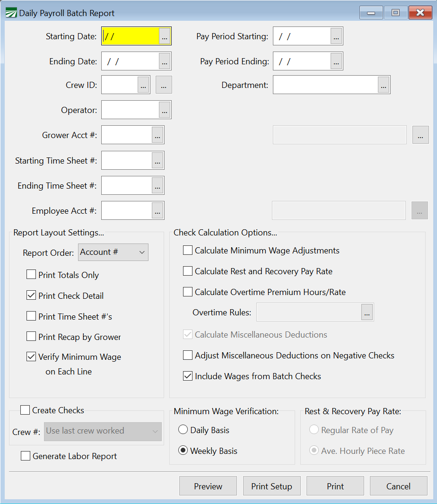
Task: Click into the Crew ID input field
Action: pyautogui.click(x=120, y=85)
